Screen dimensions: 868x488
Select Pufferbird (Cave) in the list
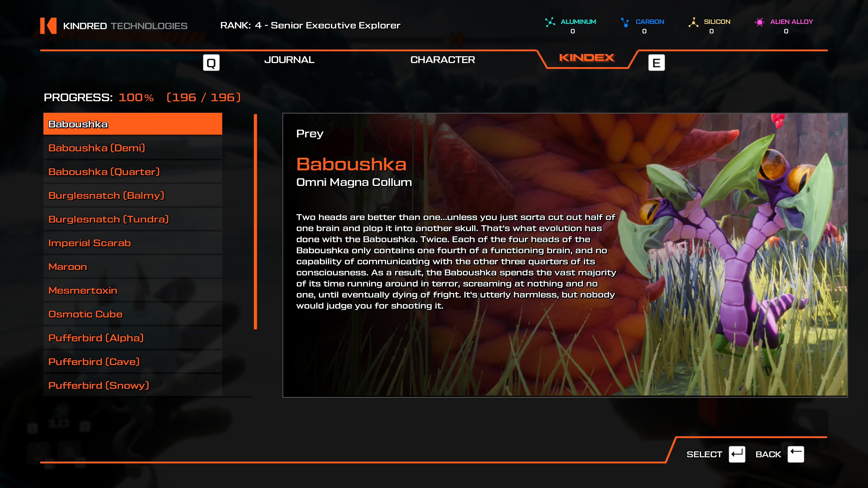[132, 362]
